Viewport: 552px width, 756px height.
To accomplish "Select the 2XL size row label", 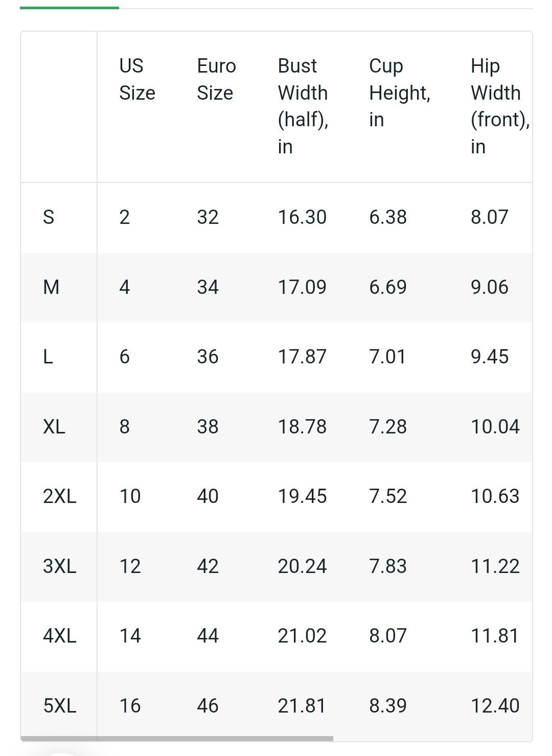I will 60,496.
